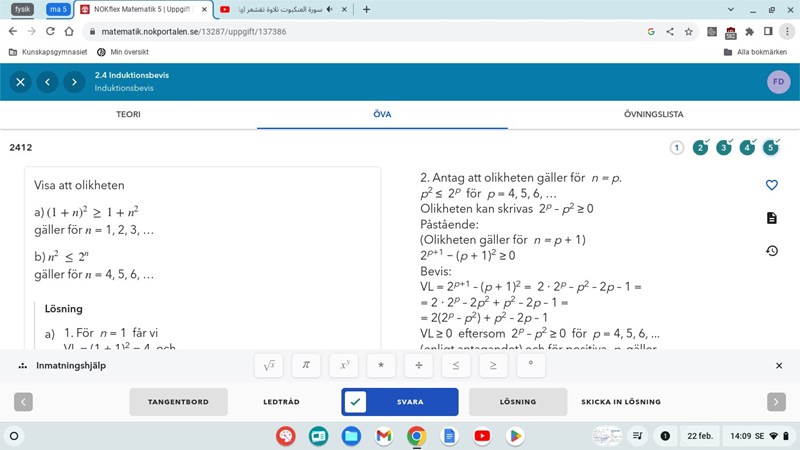Insert the less-than-or-equal sign
Image resolution: width=800 pixels, height=450 pixels.
click(455, 366)
